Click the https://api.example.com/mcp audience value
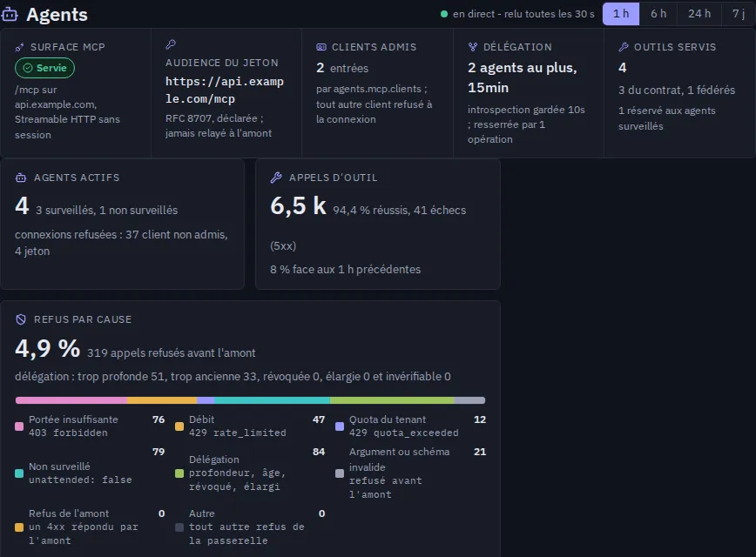The image size is (756, 557). click(x=225, y=91)
